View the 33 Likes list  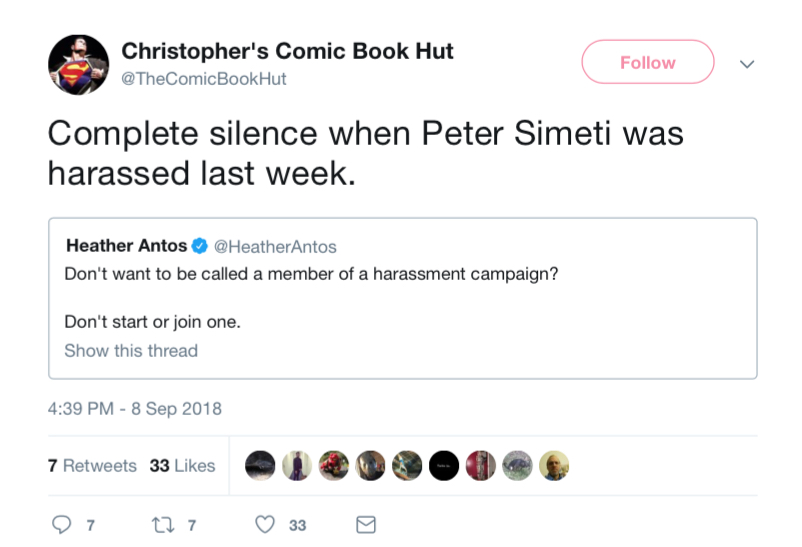pos(182,466)
